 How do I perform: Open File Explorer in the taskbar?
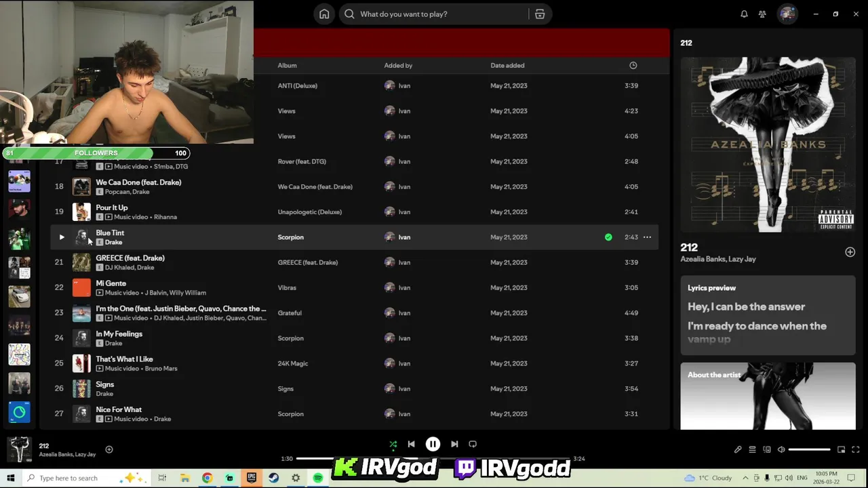(184, 478)
